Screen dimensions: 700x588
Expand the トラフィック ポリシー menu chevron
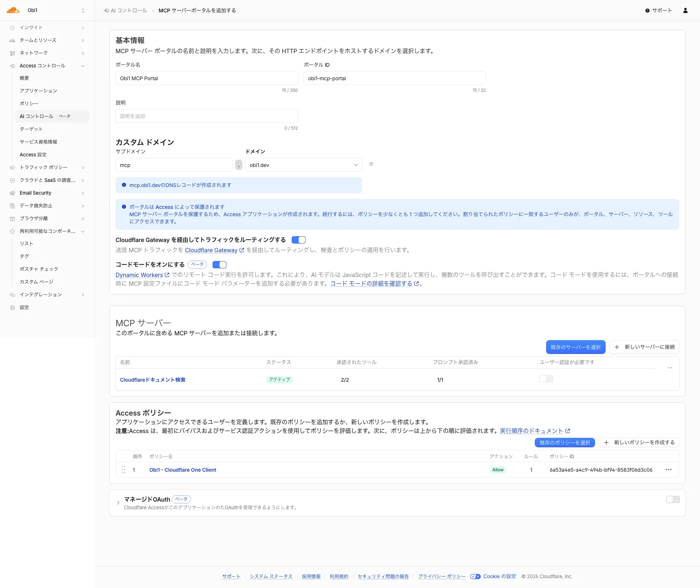coord(83,168)
